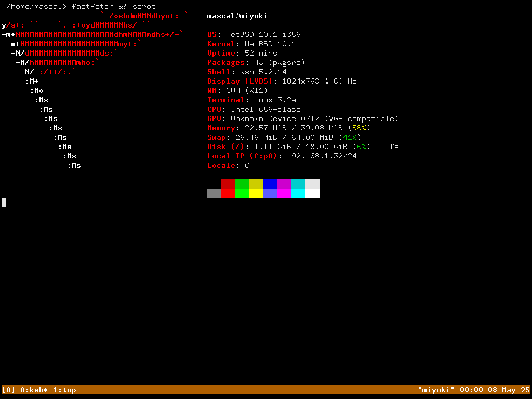532x399 pixels.
Task: Click the Display (LVDS) 1024x768 line
Action: 282,81
